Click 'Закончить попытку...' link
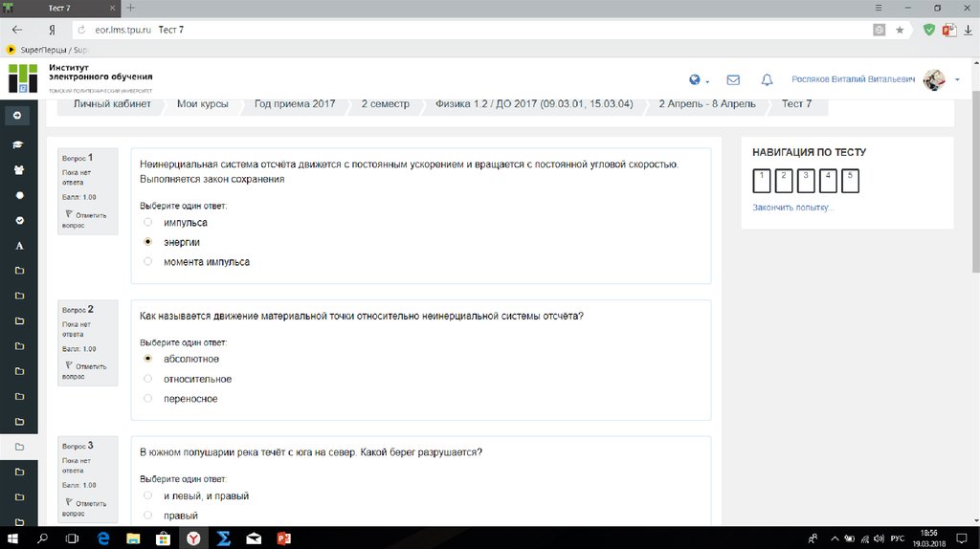Viewport: 980px width, 549px height. tap(793, 208)
